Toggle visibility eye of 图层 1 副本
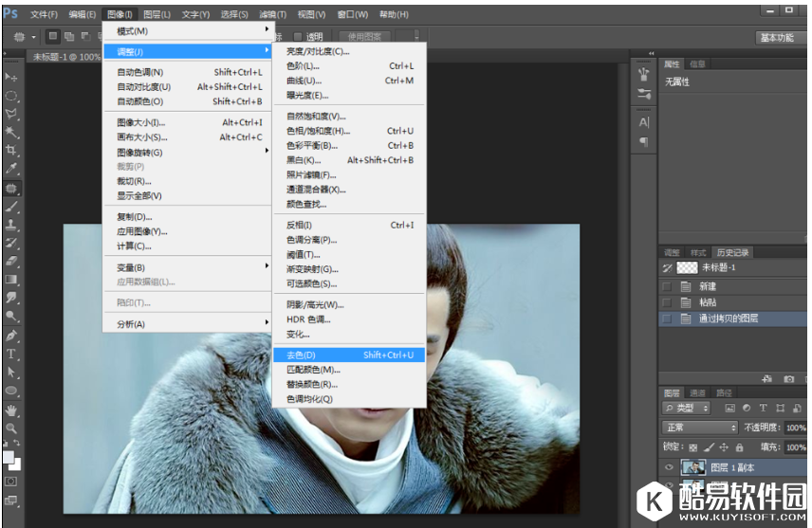The height and width of the screenshot is (528, 812). coord(667,467)
